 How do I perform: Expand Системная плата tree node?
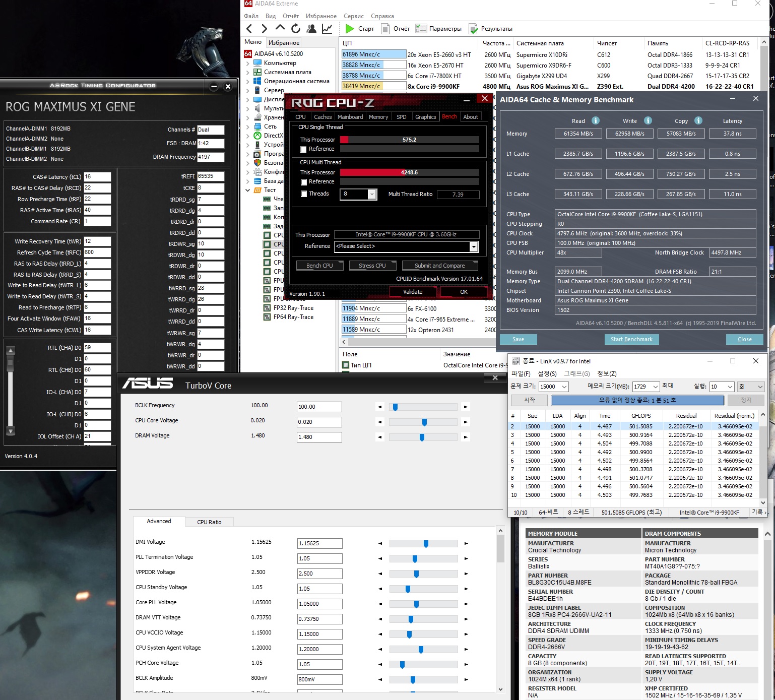[x=248, y=73]
